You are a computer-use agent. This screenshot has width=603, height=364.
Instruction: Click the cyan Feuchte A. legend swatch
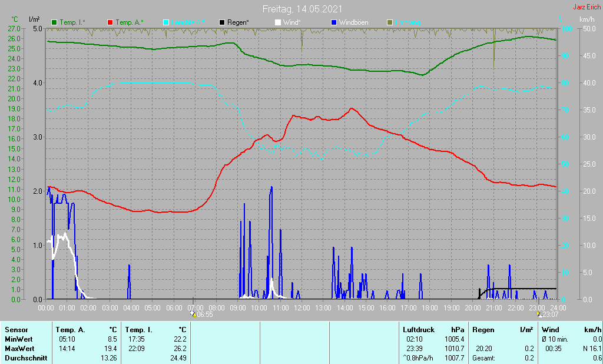pos(166,23)
